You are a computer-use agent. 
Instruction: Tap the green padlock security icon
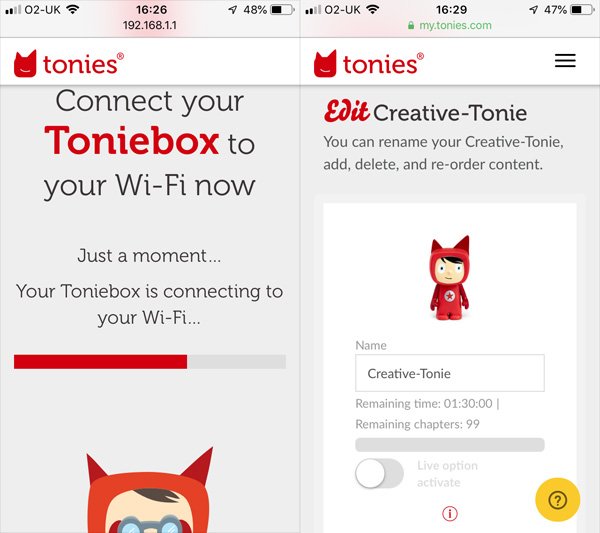411,25
